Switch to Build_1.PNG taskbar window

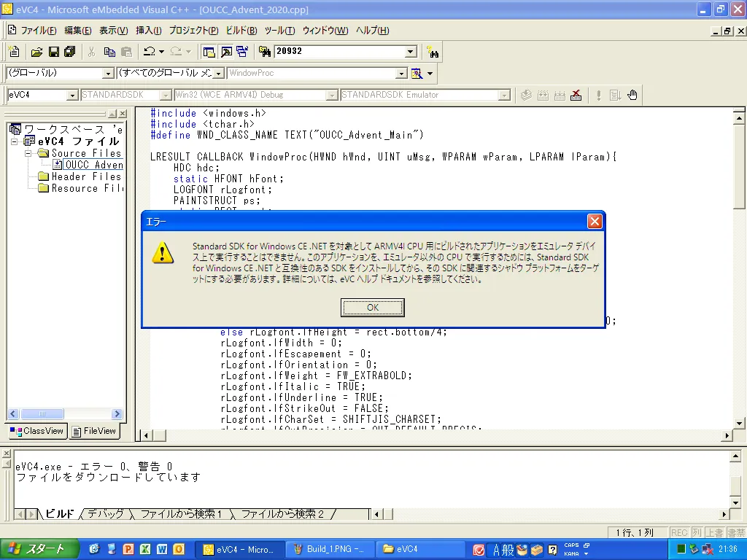[x=329, y=549]
